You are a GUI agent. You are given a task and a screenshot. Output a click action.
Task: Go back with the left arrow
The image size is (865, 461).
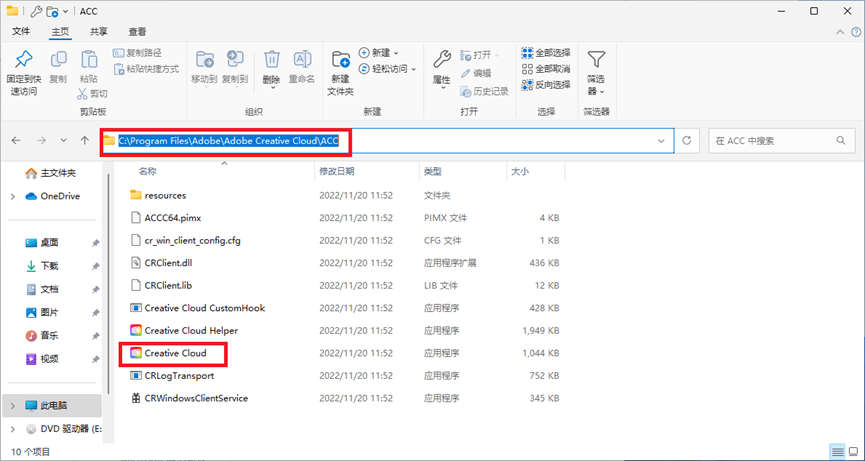click(x=17, y=141)
